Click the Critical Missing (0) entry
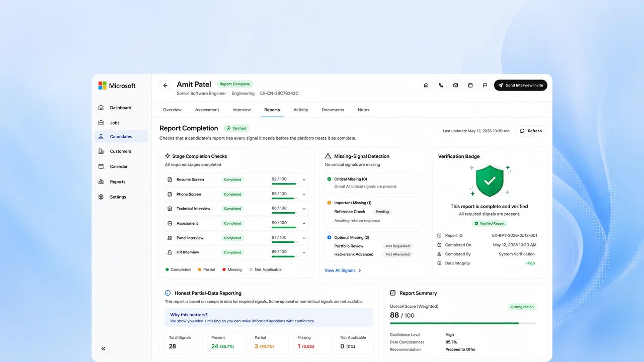Image resolution: width=644 pixels, height=362 pixels. (373, 183)
